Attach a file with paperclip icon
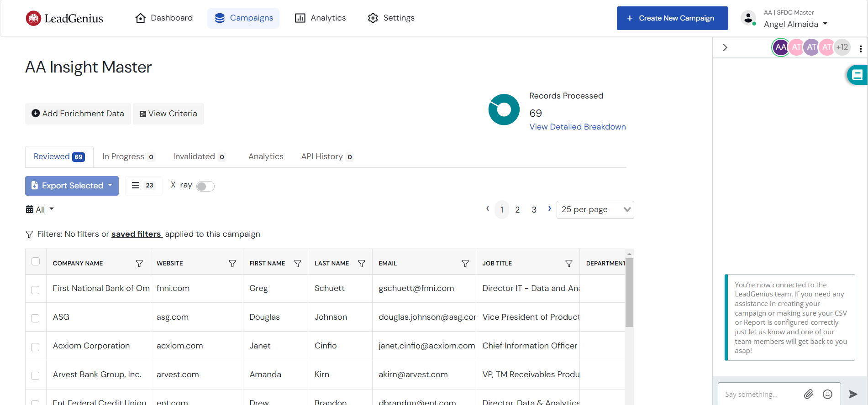Image resolution: width=868 pixels, height=405 pixels. click(x=809, y=394)
